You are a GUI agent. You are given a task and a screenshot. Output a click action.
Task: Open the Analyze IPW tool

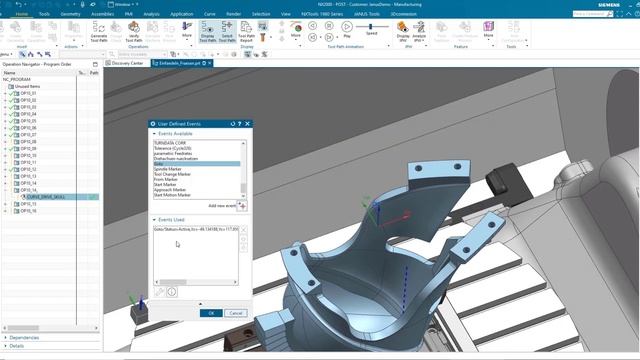point(419,31)
